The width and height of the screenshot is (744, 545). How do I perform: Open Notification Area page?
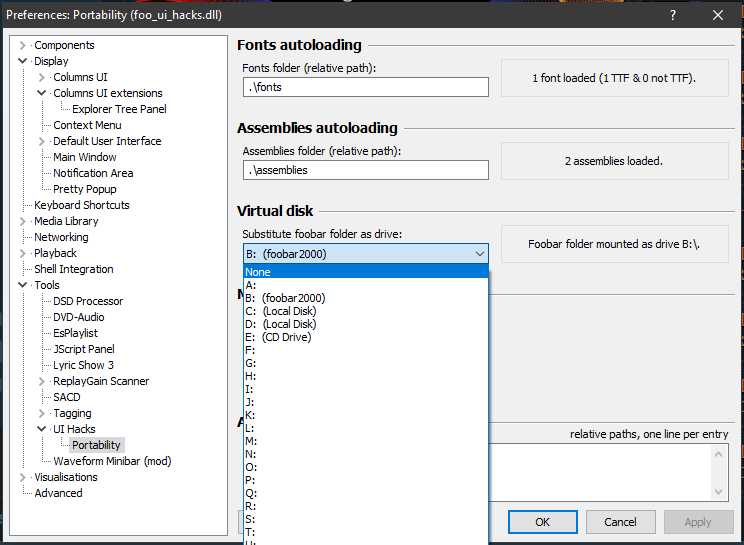point(93,173)
